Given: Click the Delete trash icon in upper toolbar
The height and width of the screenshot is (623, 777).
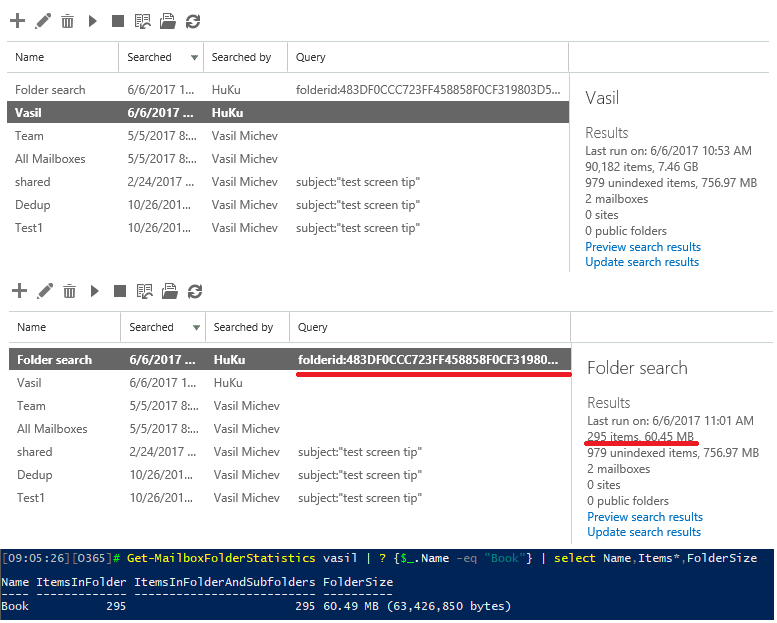Looking at the screenshot, I should pos(67,21).
